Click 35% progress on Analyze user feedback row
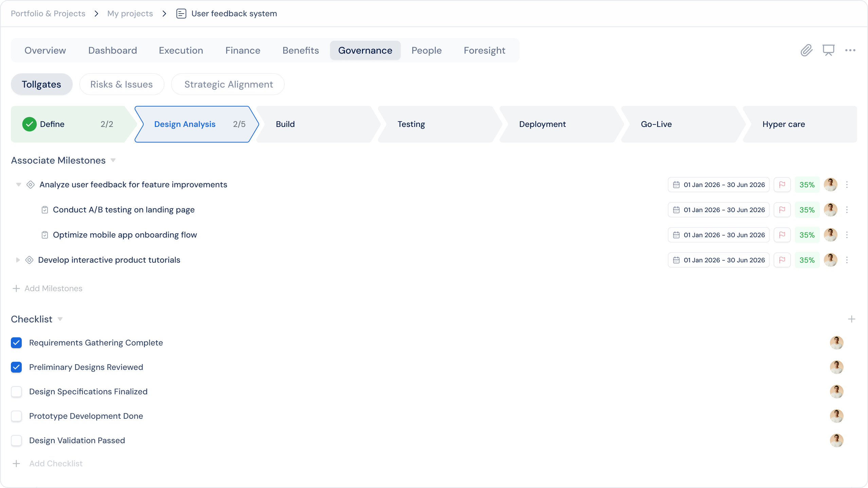This screenshot has width=868, height=488. pos(807,185)
